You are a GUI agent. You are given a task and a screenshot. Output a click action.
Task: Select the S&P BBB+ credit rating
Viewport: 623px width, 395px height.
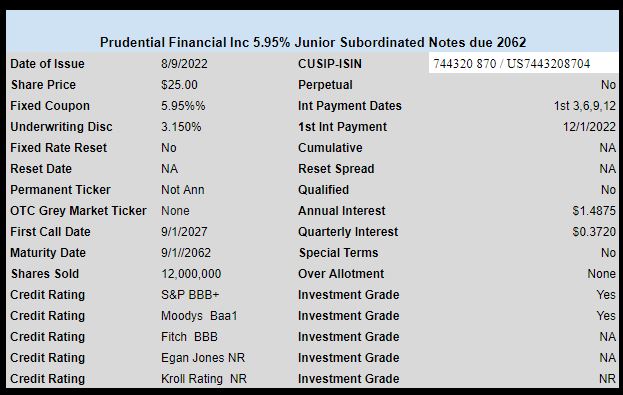click(x=190, y=295)
